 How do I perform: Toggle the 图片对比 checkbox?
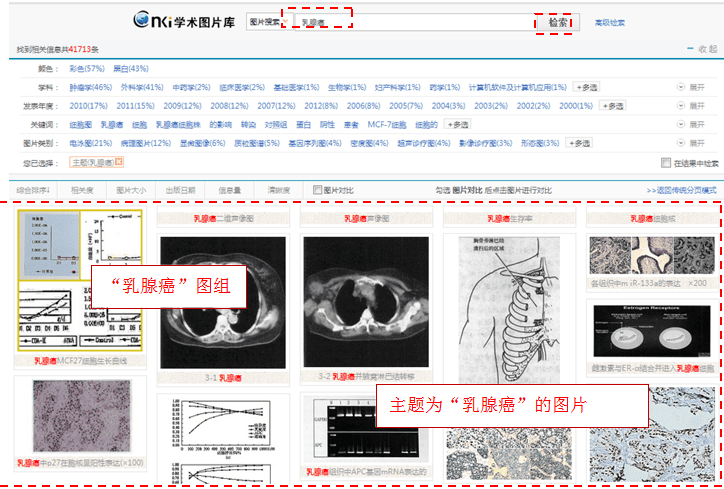(x=317, y=190)
